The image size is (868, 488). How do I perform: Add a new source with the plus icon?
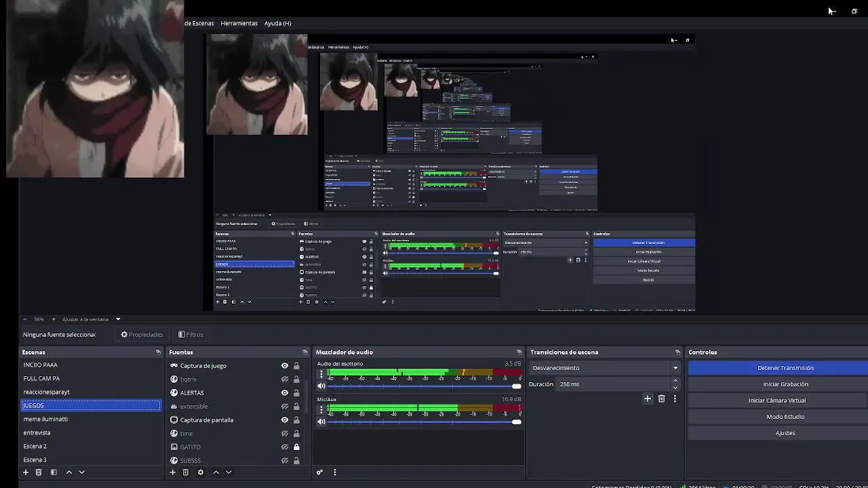(172, 472)
